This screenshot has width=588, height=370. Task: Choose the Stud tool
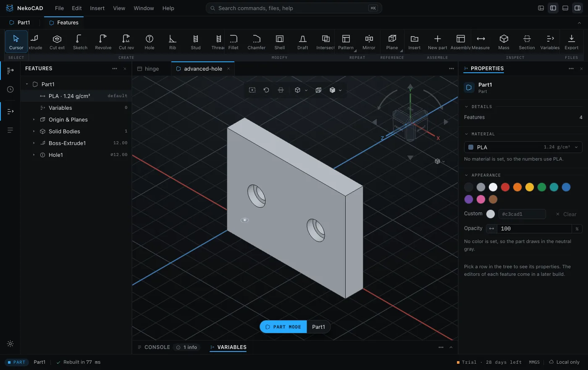tap(196, 42)
